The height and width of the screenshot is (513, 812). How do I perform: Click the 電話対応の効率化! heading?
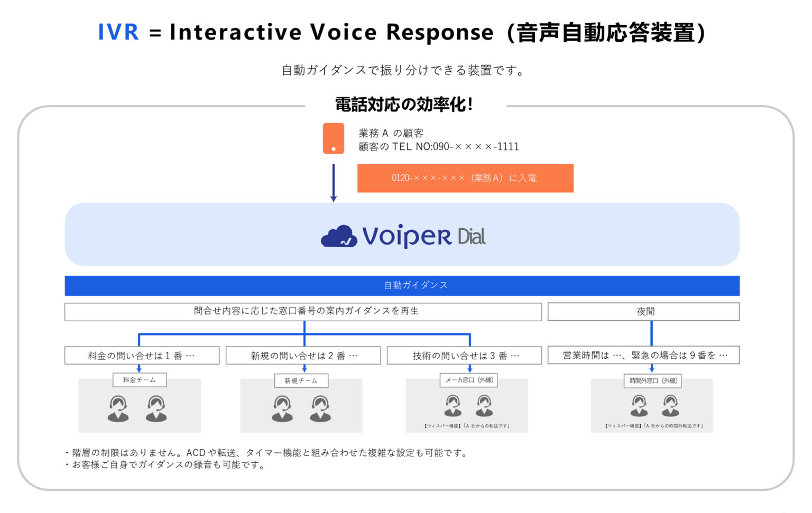click(404, 104)
